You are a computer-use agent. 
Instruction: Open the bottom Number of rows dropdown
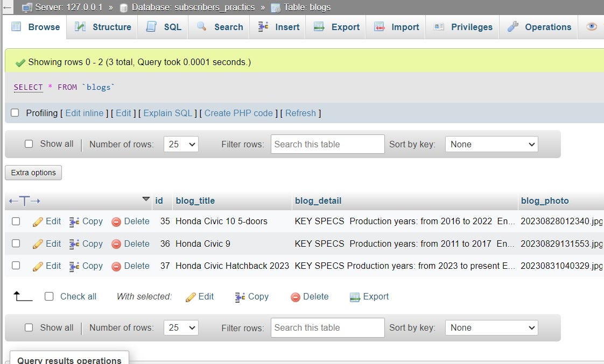[181, 327]
